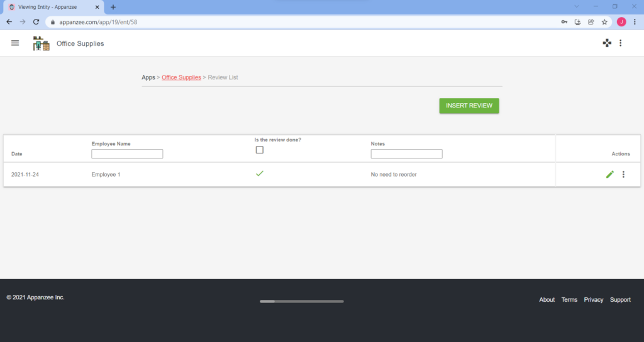644x342 pixels.
Task: Click the Office Supplies header title
Action: click(x=80, y=43)
